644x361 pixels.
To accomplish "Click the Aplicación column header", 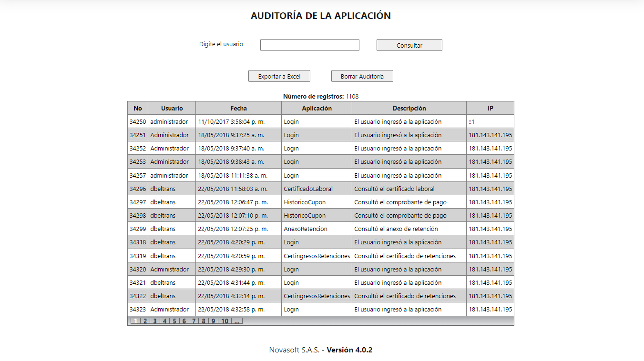I will pos(316,108).
